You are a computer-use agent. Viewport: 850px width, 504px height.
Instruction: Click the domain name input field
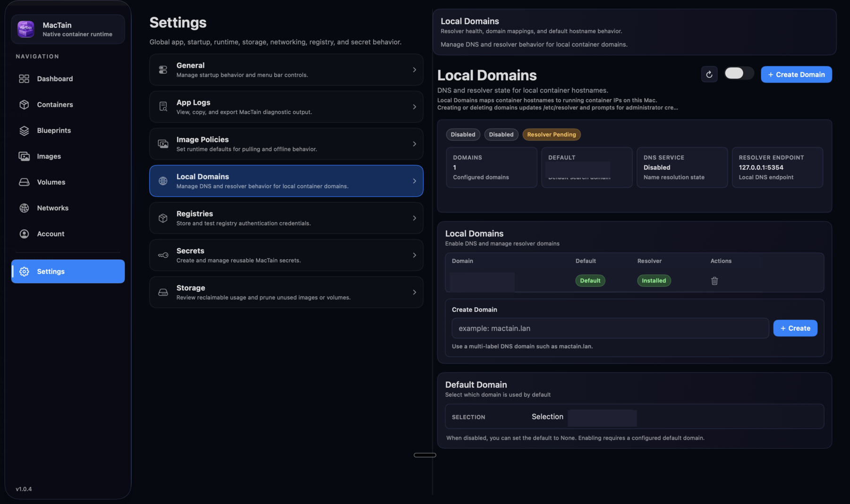(610, 328)
